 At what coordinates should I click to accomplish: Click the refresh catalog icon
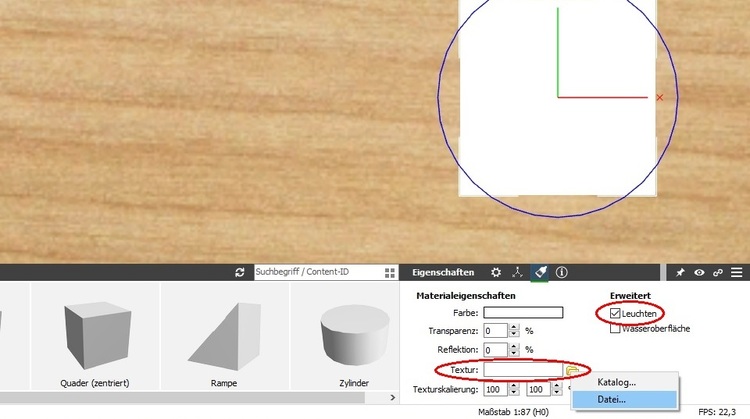tap(240, 272)
